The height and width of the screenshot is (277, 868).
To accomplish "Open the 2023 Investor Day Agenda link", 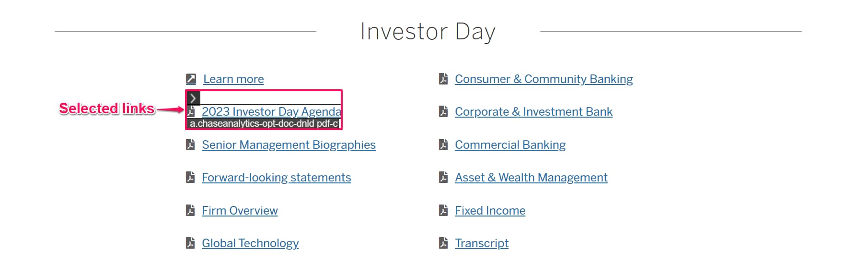I will pyautogui.click(x=271, y=112).
